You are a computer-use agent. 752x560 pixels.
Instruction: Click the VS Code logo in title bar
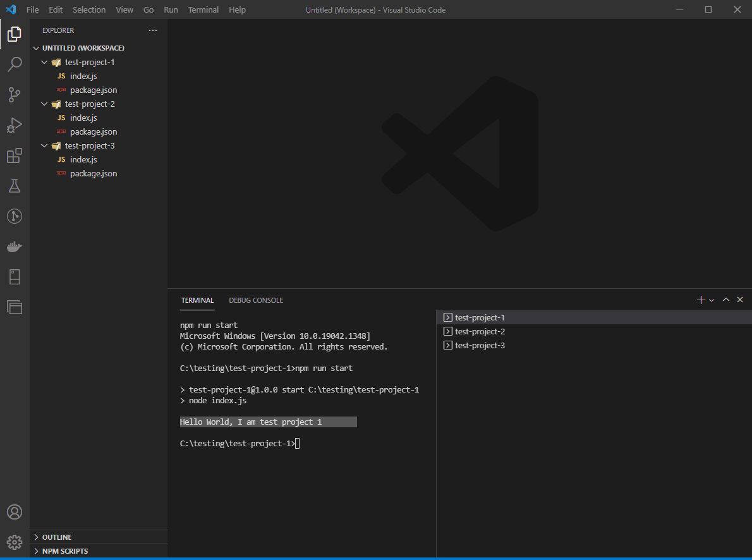point(11,9)
